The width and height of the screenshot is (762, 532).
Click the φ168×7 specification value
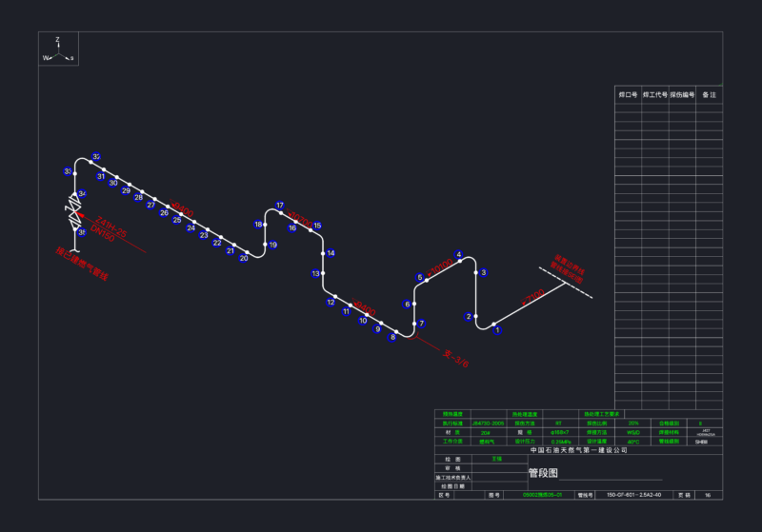point(559,432)
